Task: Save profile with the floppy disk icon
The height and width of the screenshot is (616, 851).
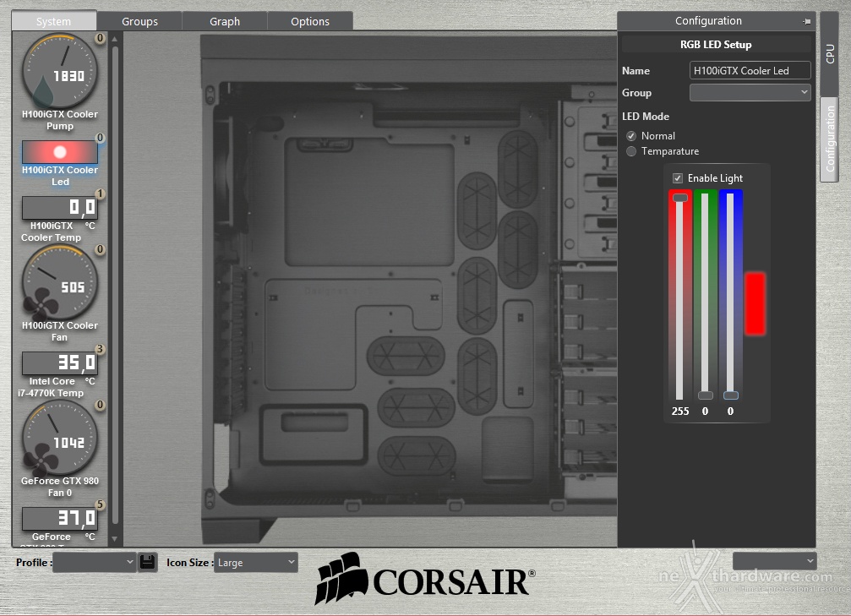Action: pos(147,562)
